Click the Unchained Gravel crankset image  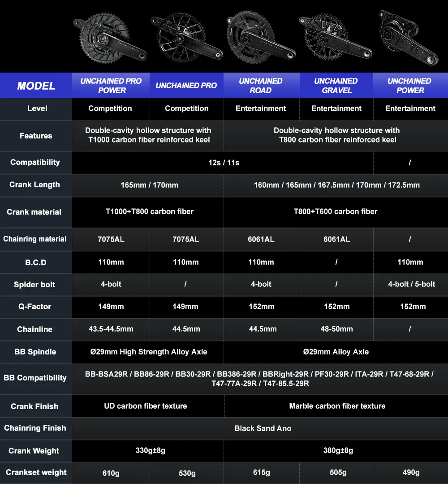[336, 37]
